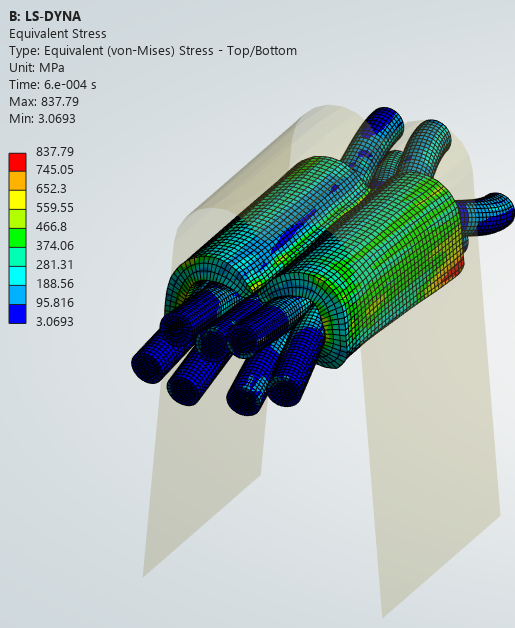Screen dimensions: 515x628
Task: Click the yellow-green legend color band
Action: point(18,219)
